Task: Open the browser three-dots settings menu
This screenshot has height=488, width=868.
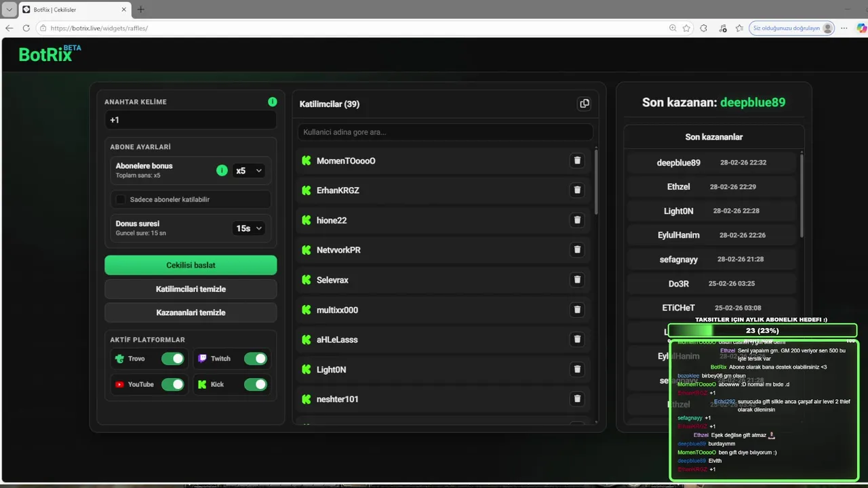Action: [844, 28]
